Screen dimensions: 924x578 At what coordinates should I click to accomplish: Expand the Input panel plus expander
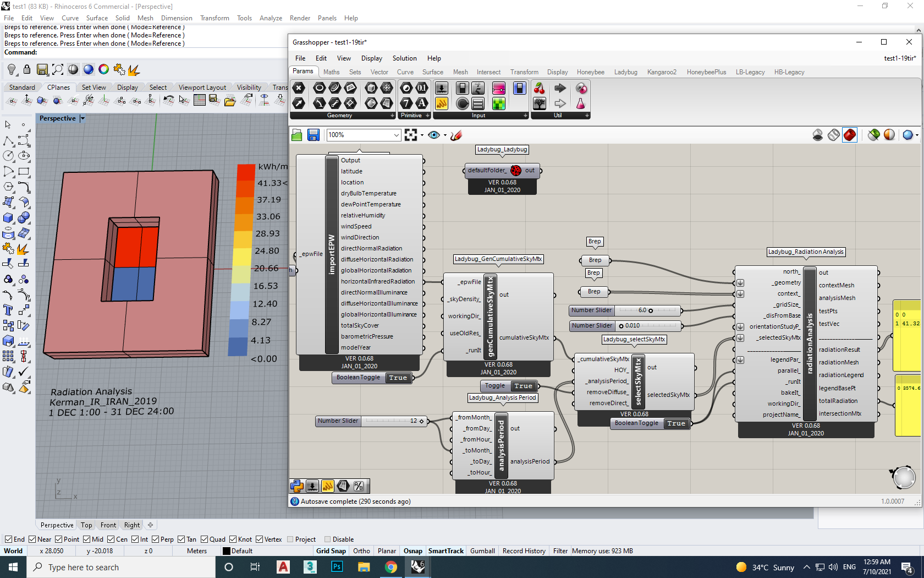point(525,116)
